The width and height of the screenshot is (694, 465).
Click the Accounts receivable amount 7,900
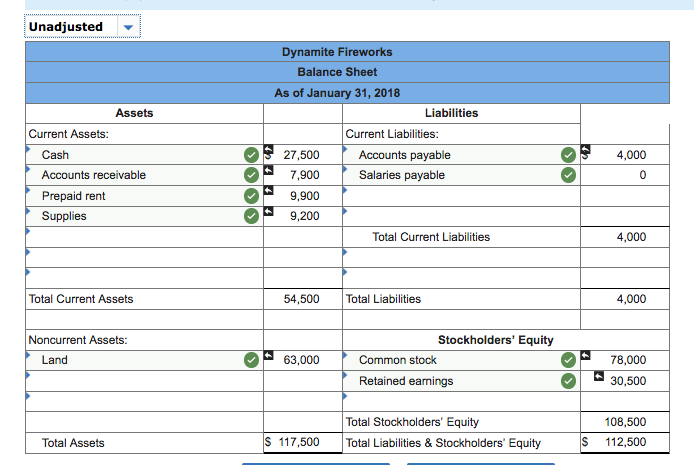click(x=305, y=175)
